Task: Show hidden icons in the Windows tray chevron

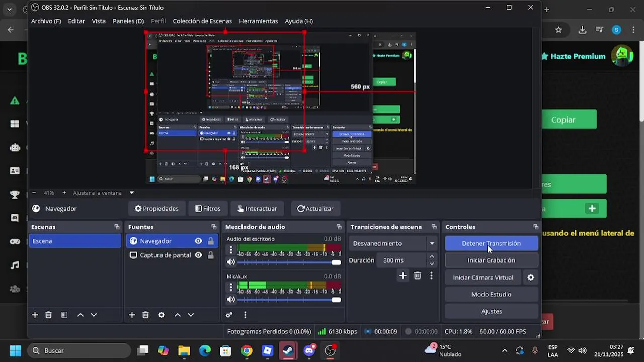Action: [x=505, y=351]
